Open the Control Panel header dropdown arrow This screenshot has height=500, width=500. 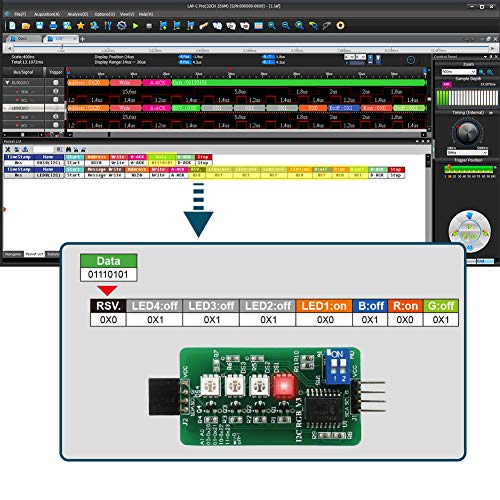[486, 57]
